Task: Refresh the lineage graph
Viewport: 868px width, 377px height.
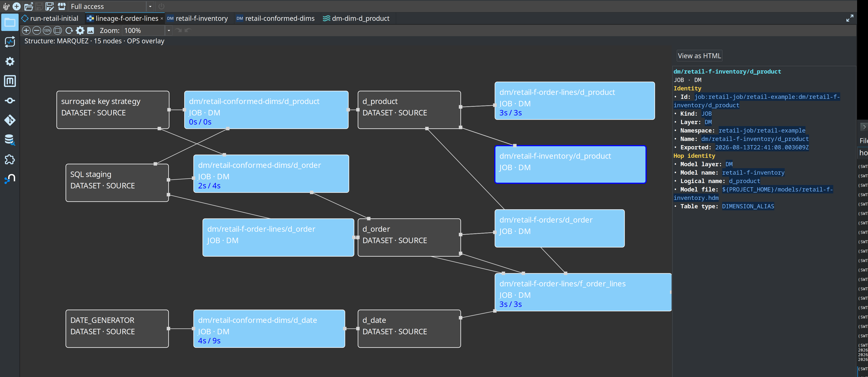Action: [69, 31]
